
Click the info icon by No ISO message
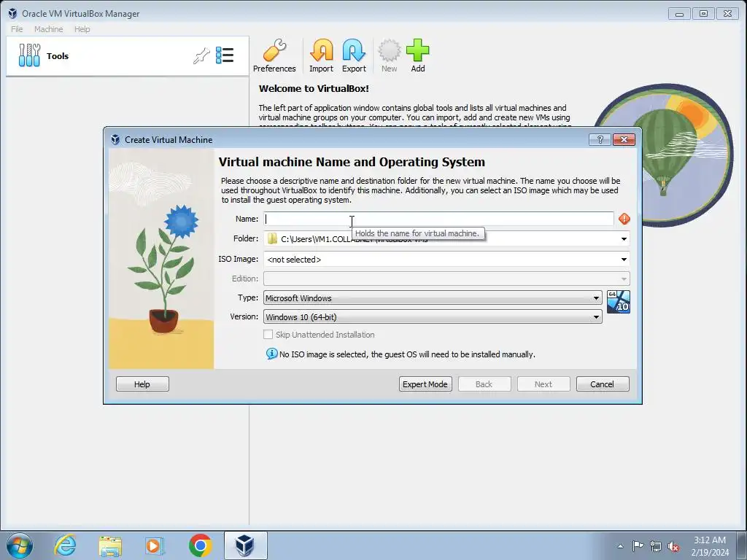(271, 354)
